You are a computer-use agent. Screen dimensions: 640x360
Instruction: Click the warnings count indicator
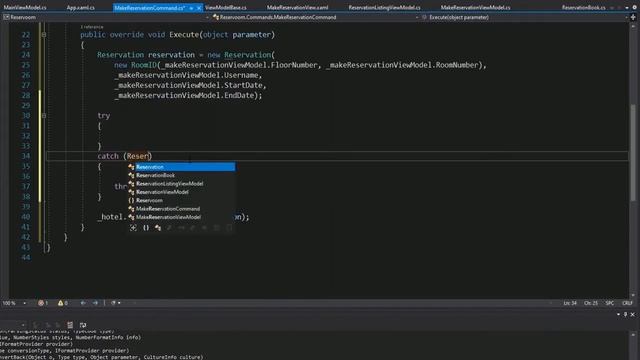click(63, 303)
